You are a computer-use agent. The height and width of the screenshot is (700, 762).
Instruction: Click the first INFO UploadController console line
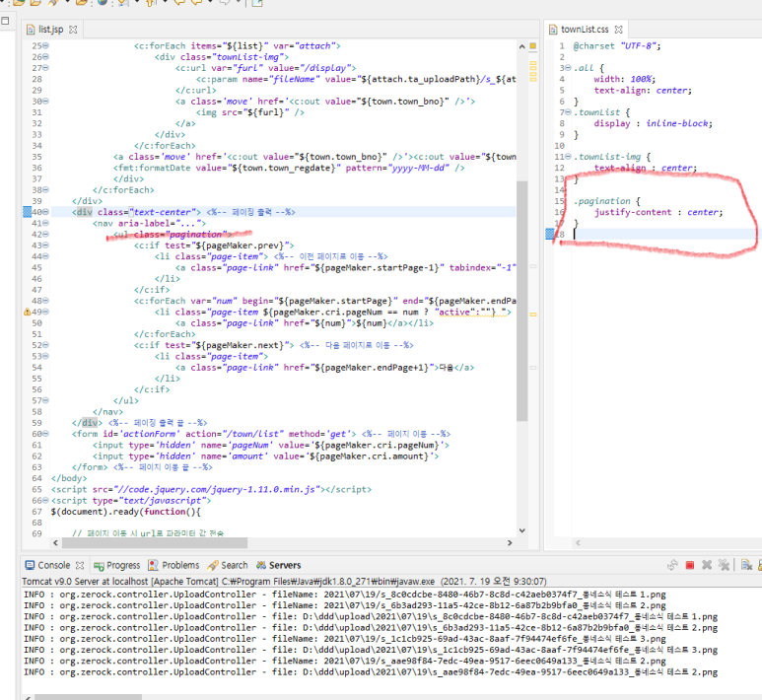click(x=345, y=595)
